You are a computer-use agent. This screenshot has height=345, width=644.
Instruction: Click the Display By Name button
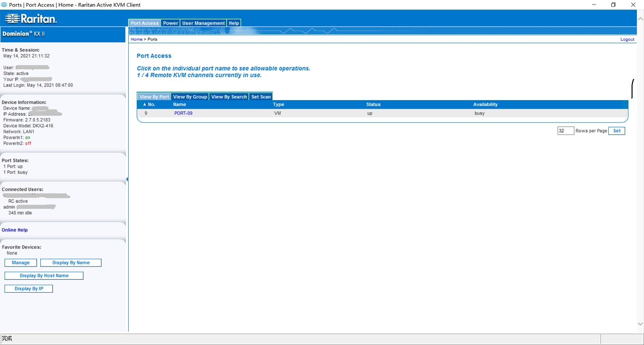71,263
